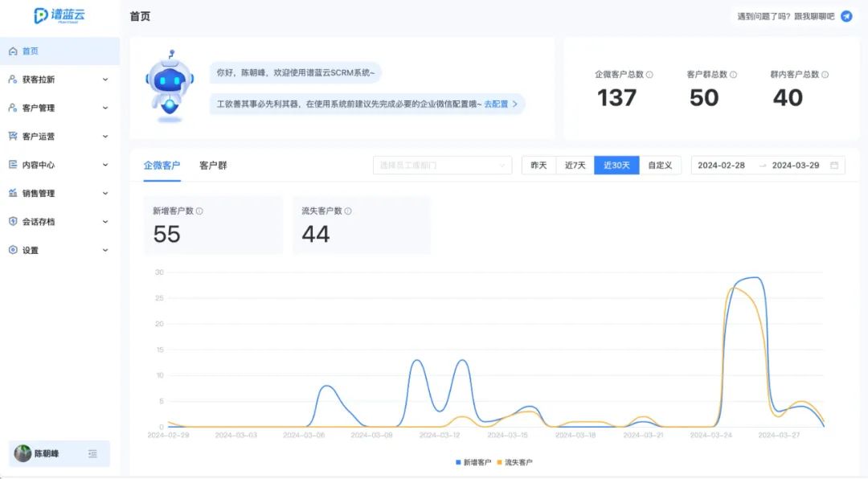The image size is (868, 479).
Task: Click the info icon beside 新增客户数
Action: (199, 211)
